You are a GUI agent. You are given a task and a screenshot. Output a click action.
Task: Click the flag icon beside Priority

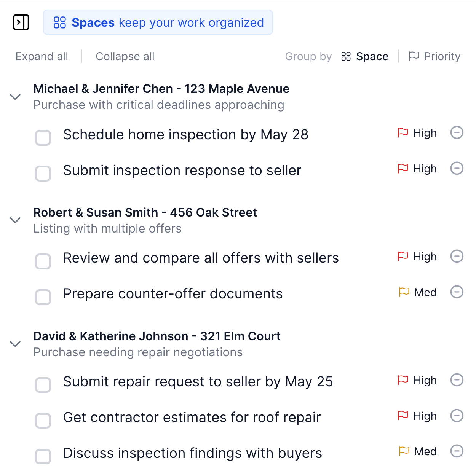pos(414,56)
